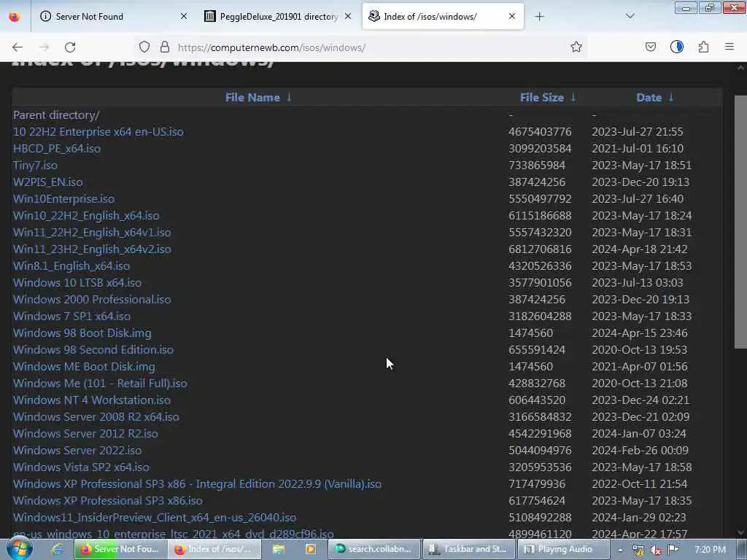
Task: Open a new tab with plus button
Action: [539, 17]
